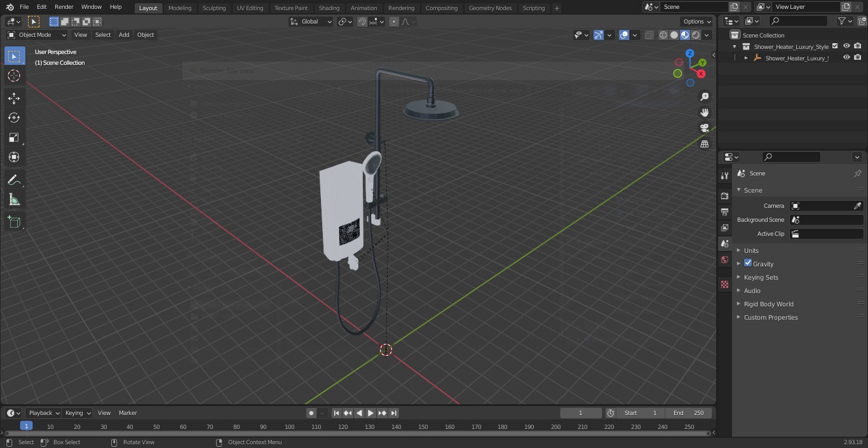Open the Tool properties tab
The height and width of the screenshot is (448, 868).
(724, 175)
